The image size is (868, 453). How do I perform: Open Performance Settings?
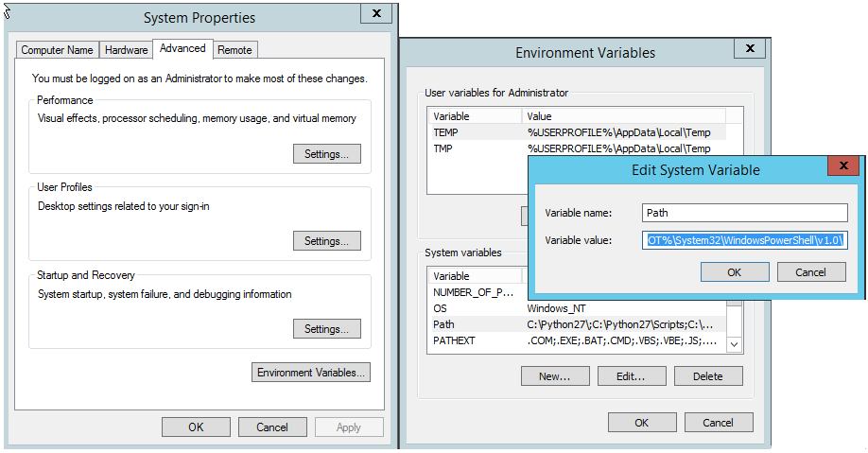326,154
